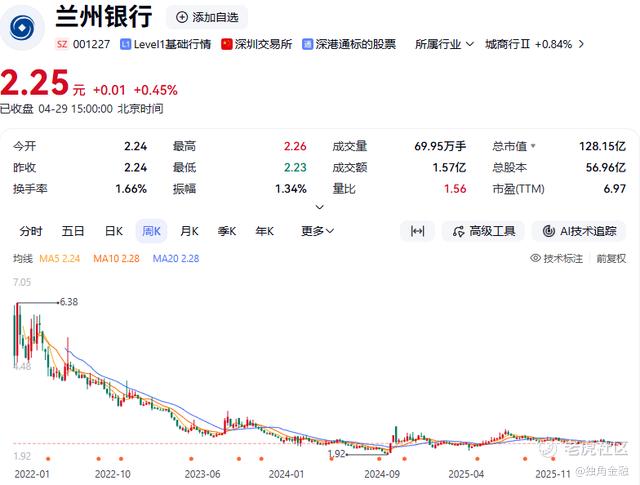
Task: Click the Bank of Lanzhou logo icon
Action: tap(21, 28)
